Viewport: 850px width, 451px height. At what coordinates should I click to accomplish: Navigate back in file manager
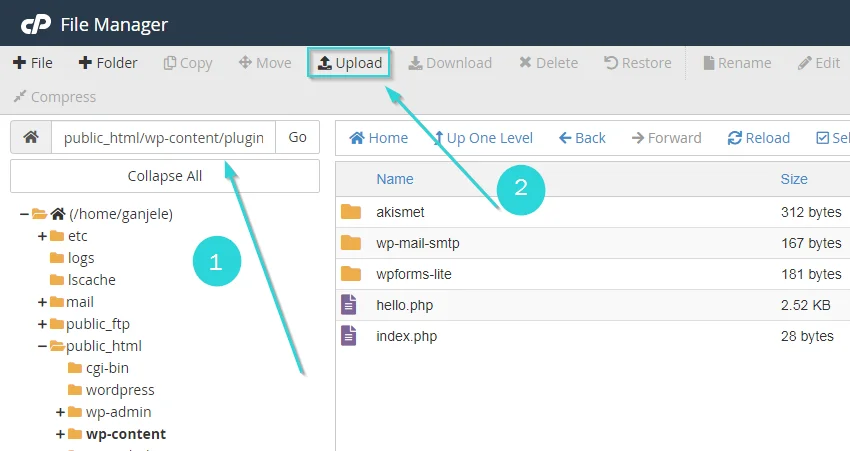[582, 138]
